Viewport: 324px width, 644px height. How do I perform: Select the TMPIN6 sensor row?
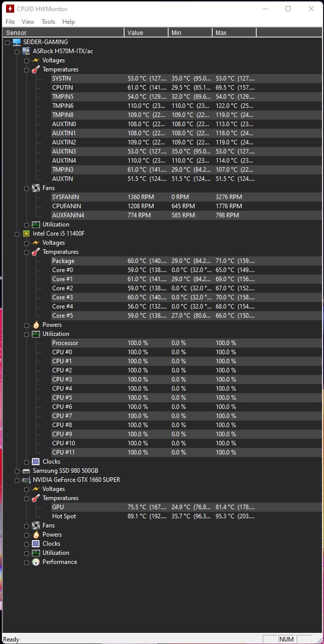click(x=186, y=106)
